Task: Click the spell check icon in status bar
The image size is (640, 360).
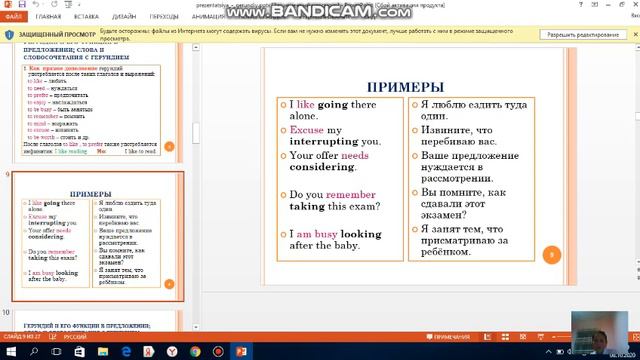Action: coord(53,337)
